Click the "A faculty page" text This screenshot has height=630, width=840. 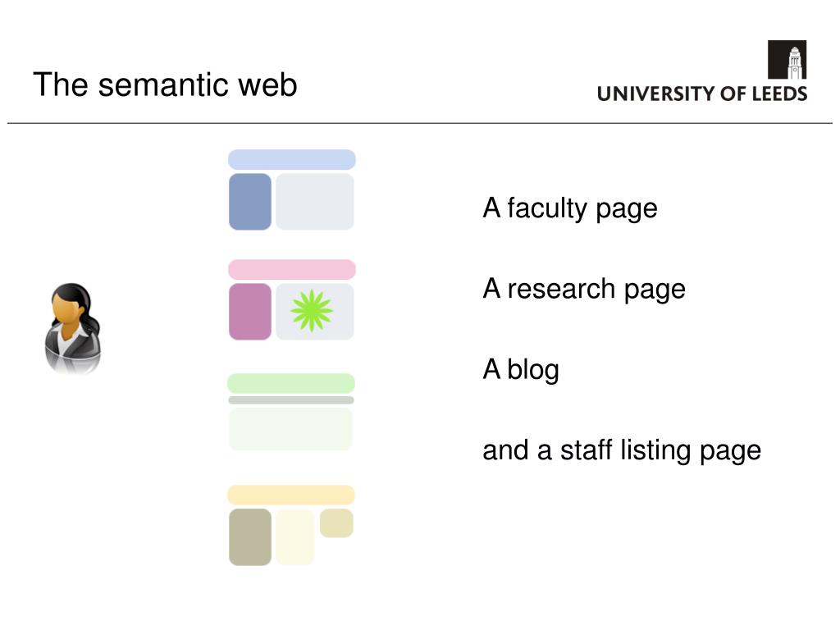click(x=570, y=208)
